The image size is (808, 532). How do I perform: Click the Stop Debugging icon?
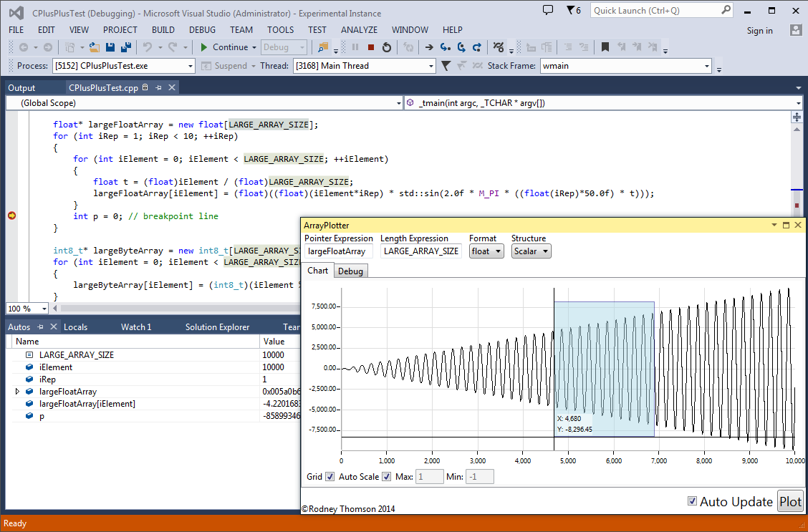pyautogui.click(x=370, y=47)
